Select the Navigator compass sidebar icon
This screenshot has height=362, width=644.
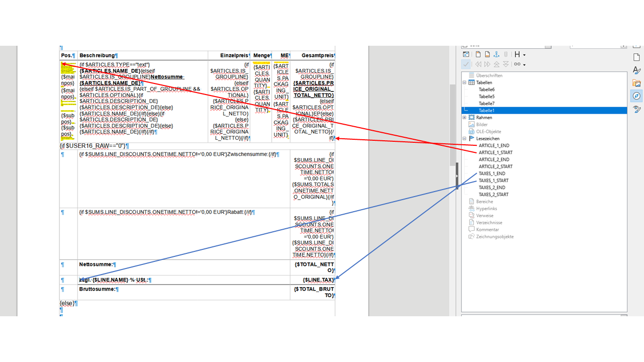point(636,96)
